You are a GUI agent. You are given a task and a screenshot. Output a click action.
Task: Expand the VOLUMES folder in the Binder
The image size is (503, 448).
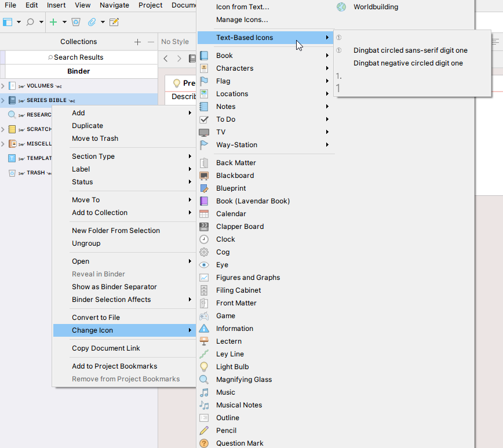pyautogui.click(x=3, y=85)
